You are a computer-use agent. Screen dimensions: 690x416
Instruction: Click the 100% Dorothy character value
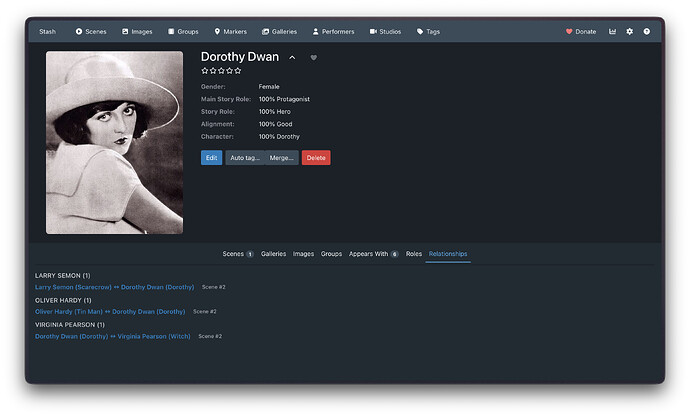279,137
